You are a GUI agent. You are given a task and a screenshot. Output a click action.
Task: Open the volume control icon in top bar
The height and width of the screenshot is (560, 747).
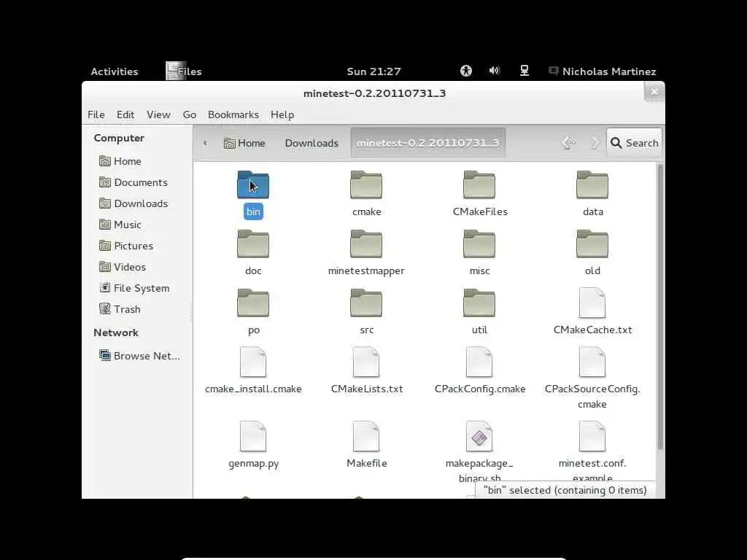click(x=495, y=71)
